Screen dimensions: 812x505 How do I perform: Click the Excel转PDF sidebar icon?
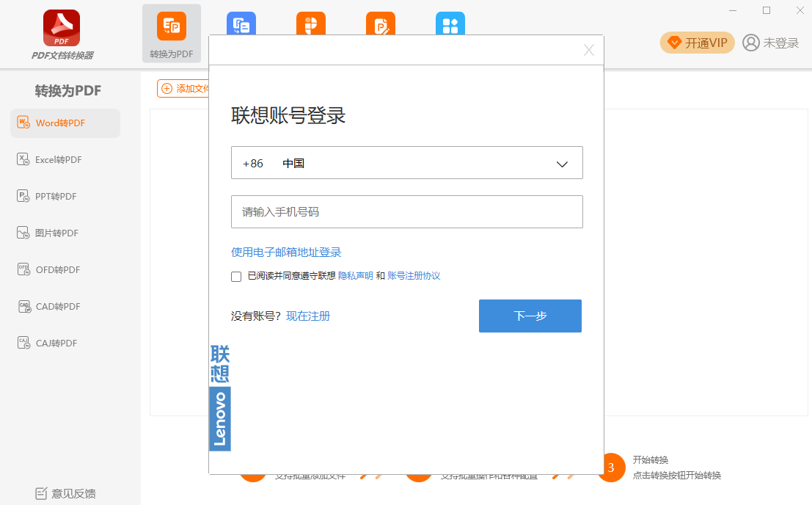point(23,159)
